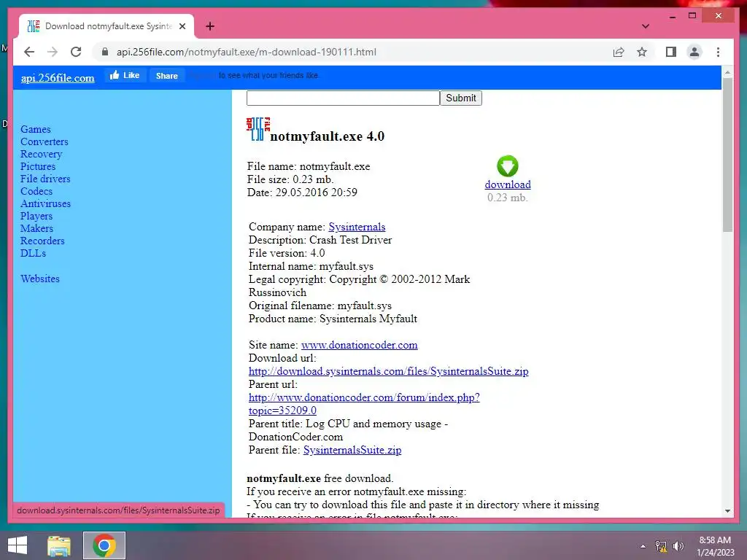This screenshot has height=560, width=747.
Task: Open the Makers category
Action: [x=36, y=228]
